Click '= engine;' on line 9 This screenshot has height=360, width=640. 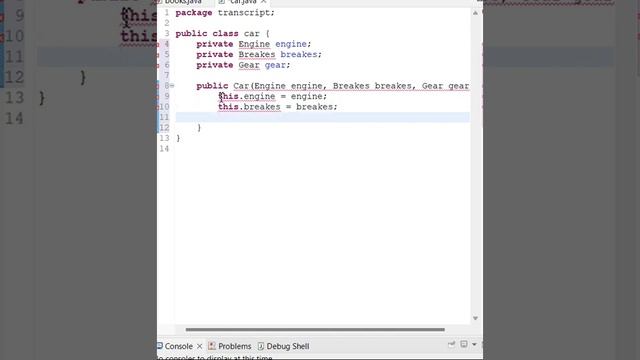304,96
